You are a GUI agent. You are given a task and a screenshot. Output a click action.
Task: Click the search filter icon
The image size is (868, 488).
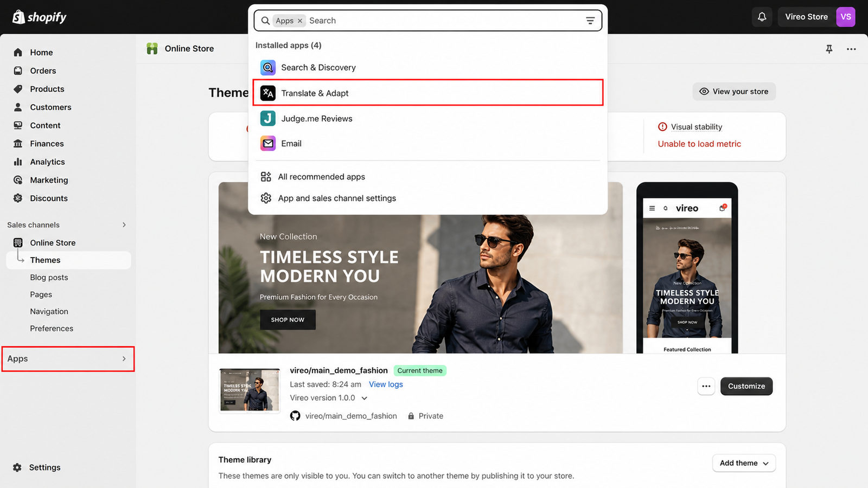pos(590,21)
